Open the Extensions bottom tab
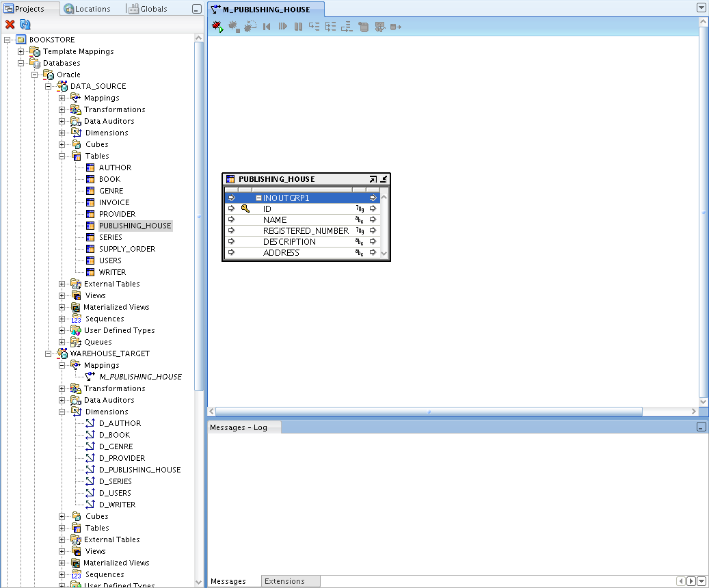Image resolution: width=709 pixels, height=588 pixels. [291, 581]
